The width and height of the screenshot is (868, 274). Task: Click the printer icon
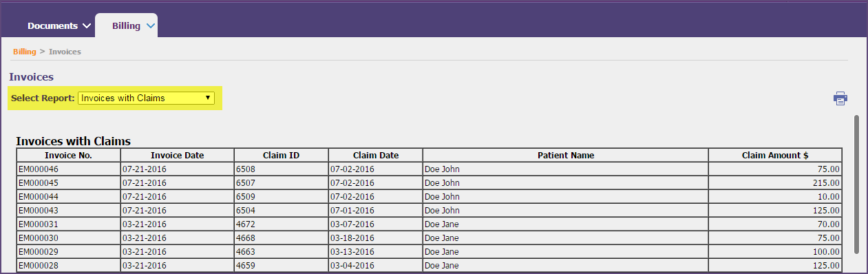[x=840, y=98]
